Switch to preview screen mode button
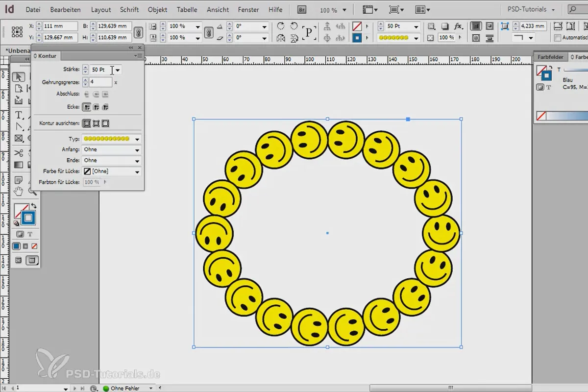This screenshot has height=392, width=588. pos(32,260)
